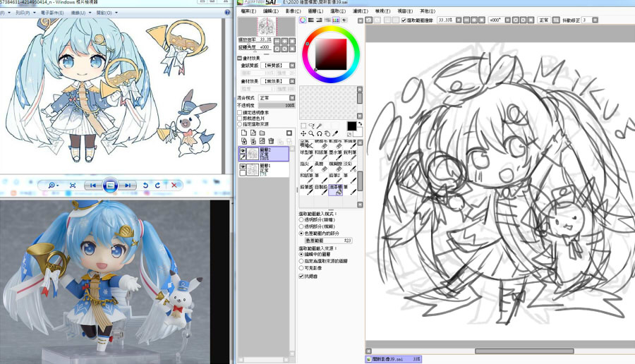Click 色差範圍 threshold slider
This screenshot has height=364, width=635.
pyautogui.click(x=328, y=241)
